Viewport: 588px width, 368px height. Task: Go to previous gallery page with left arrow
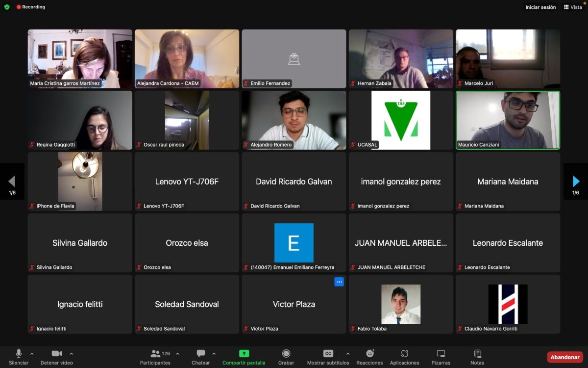tap(12, 182)
